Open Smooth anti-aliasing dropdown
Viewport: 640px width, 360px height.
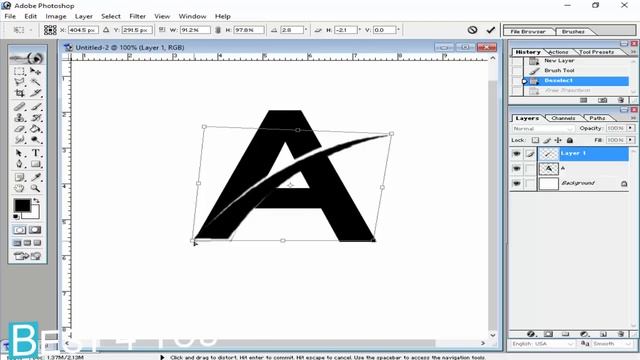(x=611, y=344)
